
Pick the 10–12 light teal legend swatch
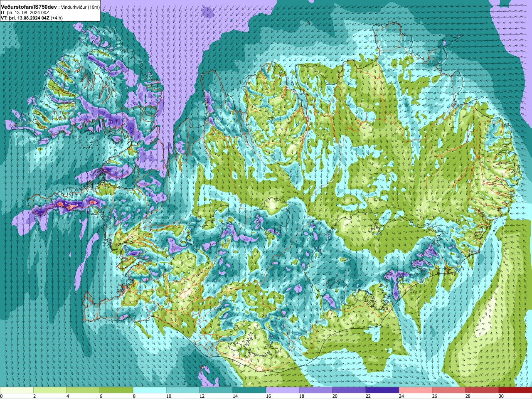(x=183, y=390)
